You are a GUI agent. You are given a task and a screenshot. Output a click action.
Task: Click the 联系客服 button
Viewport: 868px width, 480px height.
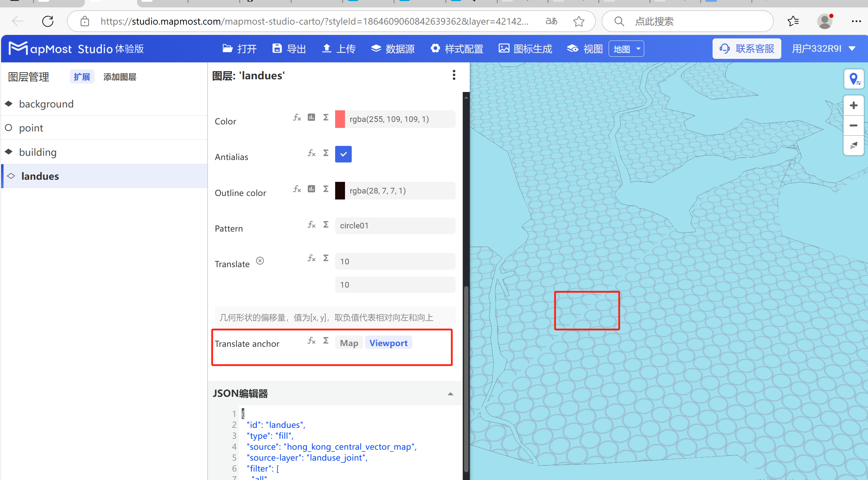tap(746, 49)
